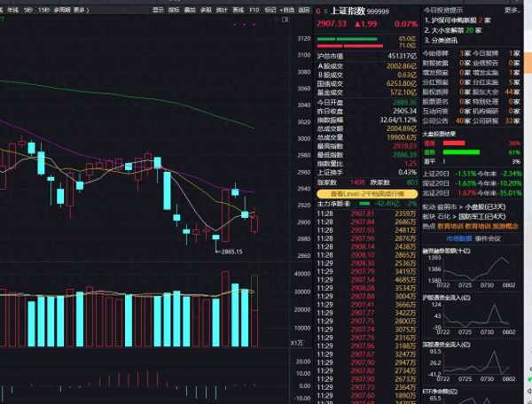Open the 分类资讯 item

[441, 41]
